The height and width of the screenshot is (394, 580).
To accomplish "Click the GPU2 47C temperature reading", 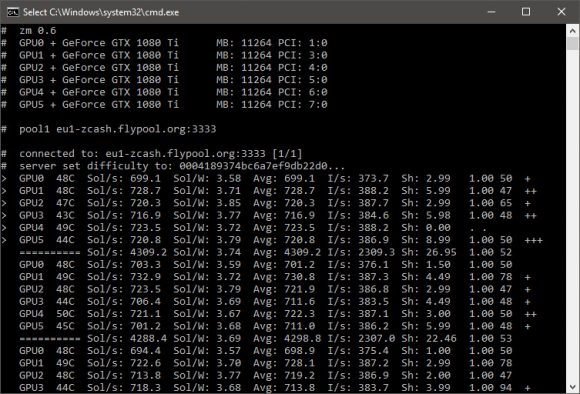I will tap(65, 203).
